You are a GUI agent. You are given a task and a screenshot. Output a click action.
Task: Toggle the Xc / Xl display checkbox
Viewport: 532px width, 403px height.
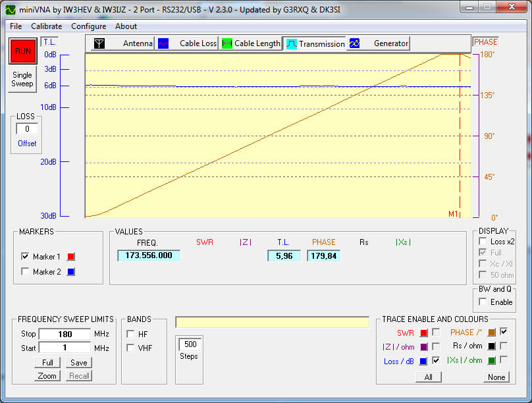[x=483, y=263]
